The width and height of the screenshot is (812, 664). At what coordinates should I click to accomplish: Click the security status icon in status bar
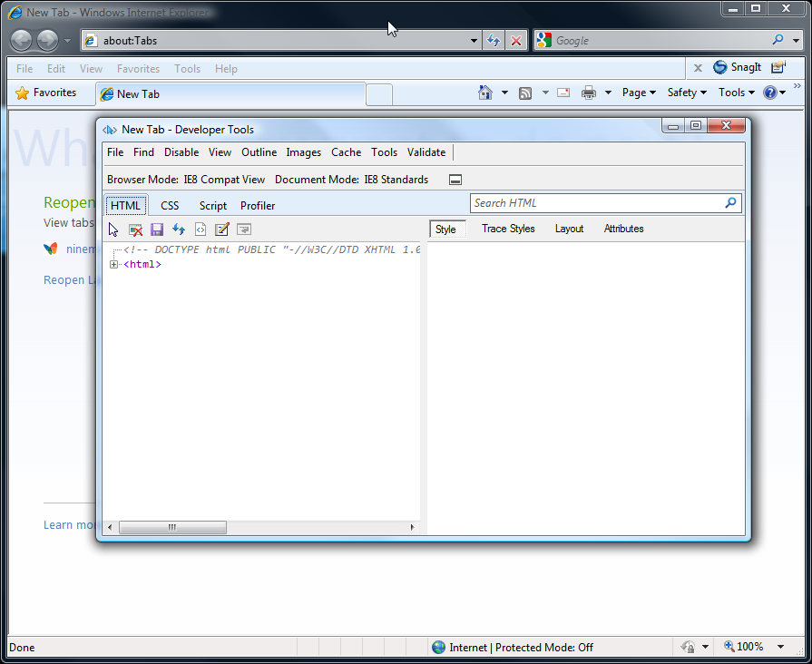pyautogui.click(x=688, y=647)
